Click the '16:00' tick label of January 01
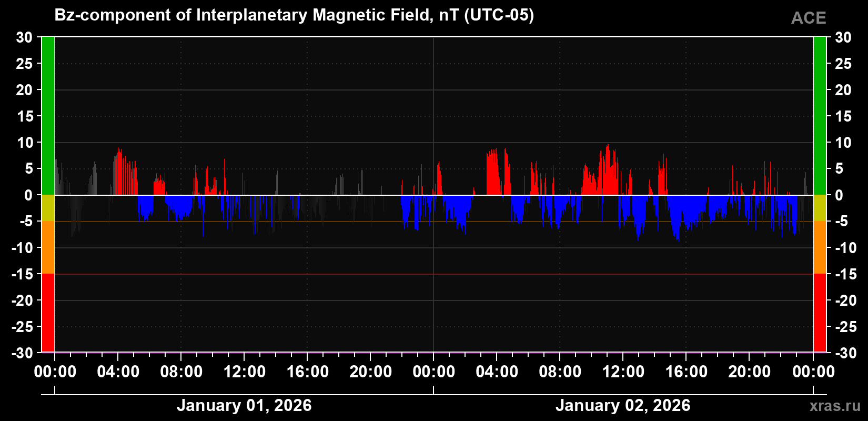 tap(307, 372)
